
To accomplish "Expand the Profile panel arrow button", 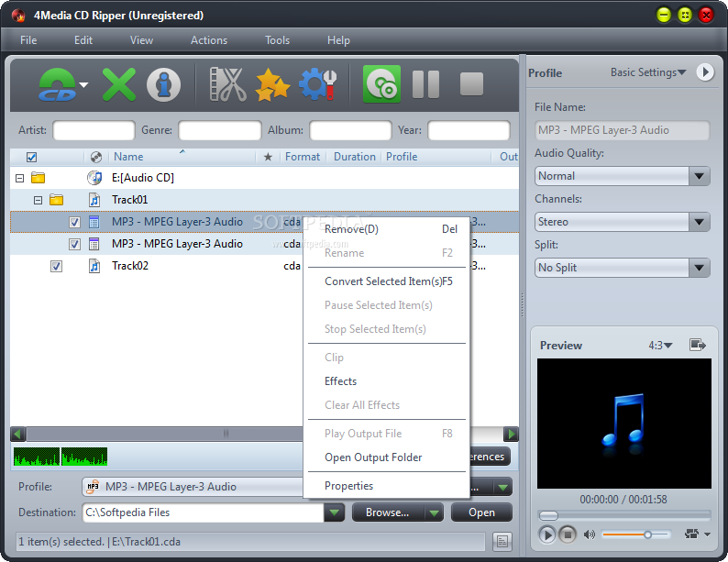I will (705, 72).
